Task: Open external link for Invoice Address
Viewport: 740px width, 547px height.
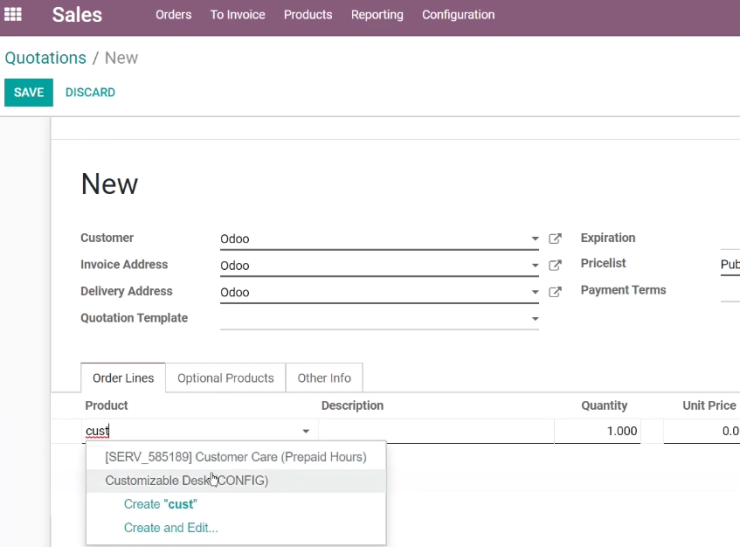Action: pos(555,265)
